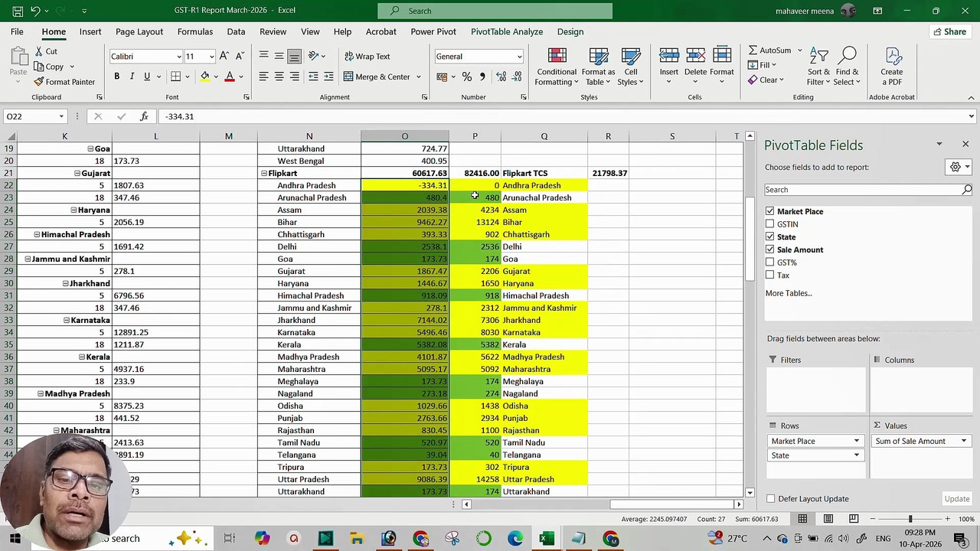
Task: Apply Comma Style number format
Action: [482, 77]
